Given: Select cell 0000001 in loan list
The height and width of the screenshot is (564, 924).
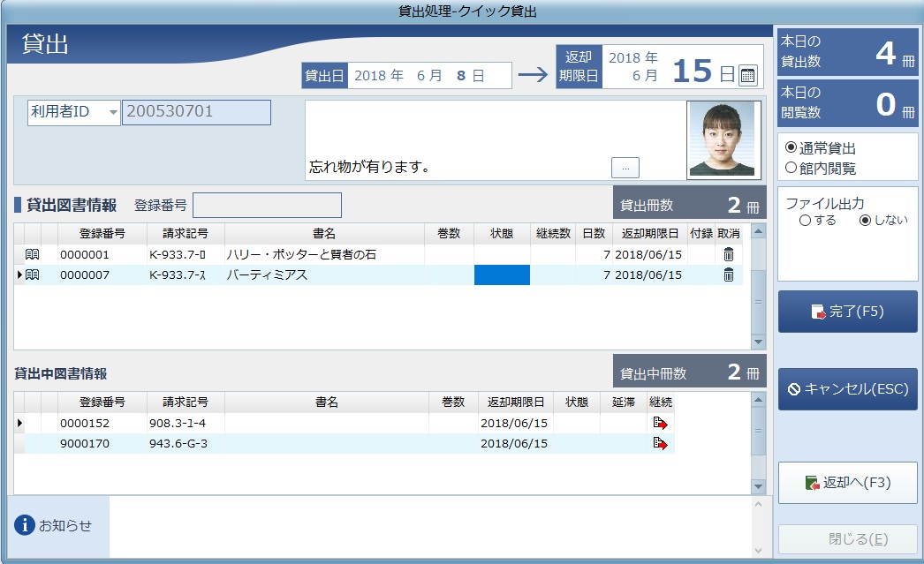Looking at the screenshot, I should point(102,254).
